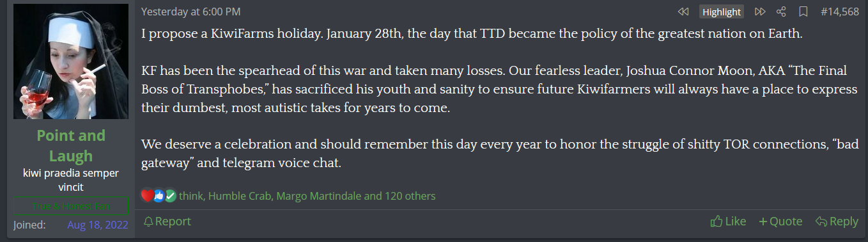The image size is (868, 242).
Task: Report this post
Action: tap(167, 222)
